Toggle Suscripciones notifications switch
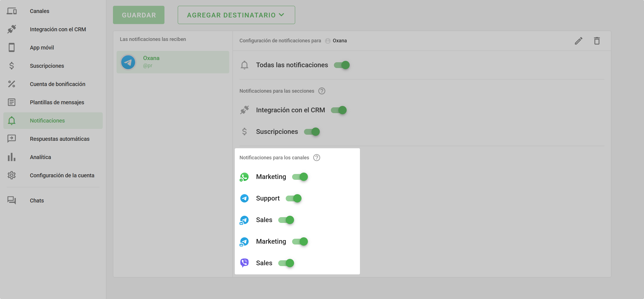 312,132
